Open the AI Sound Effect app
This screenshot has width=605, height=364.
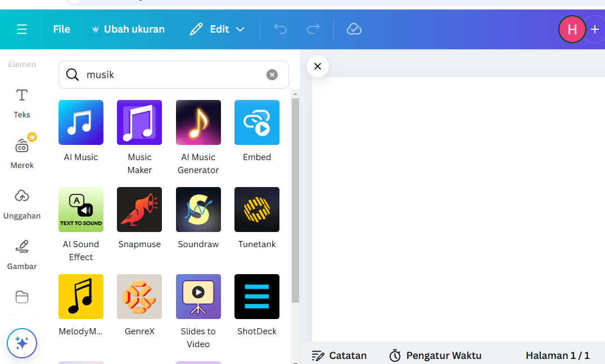[80, 225]
